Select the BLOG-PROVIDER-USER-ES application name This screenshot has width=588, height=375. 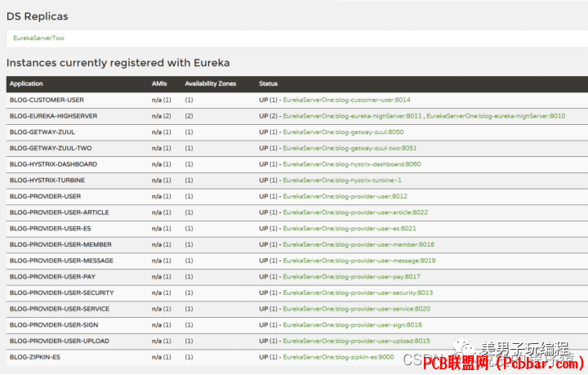51,229
